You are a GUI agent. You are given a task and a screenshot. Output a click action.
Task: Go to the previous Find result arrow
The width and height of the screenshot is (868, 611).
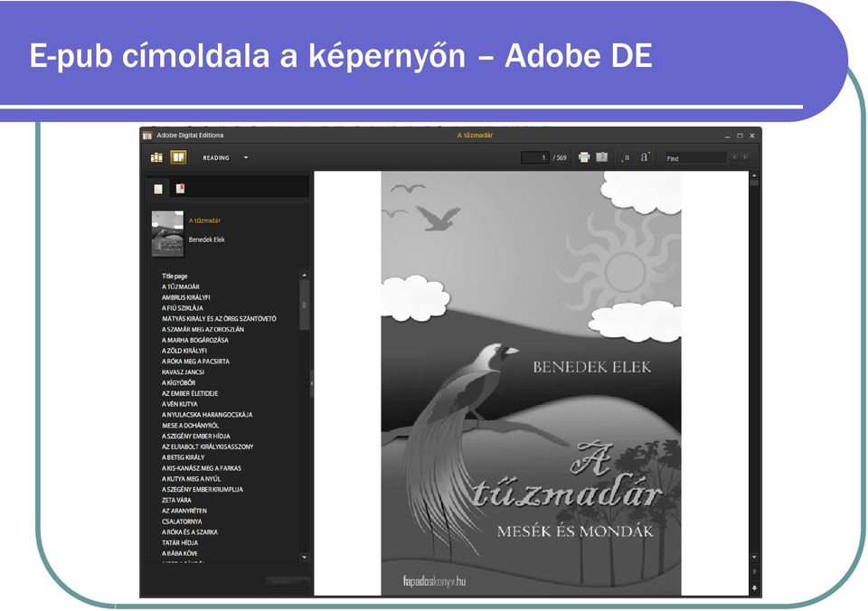734,158
